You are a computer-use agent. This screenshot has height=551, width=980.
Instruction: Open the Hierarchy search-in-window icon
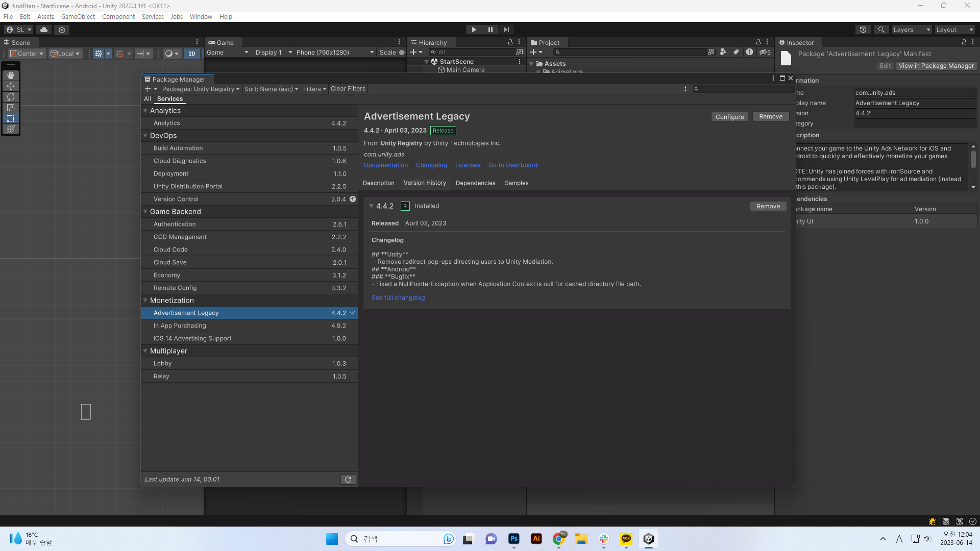pos(520,52)
